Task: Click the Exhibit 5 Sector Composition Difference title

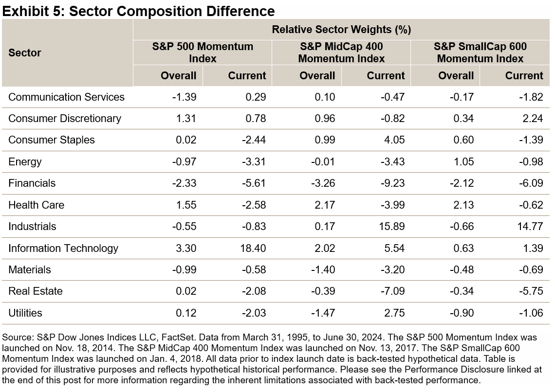Action: tap(139, 11)
